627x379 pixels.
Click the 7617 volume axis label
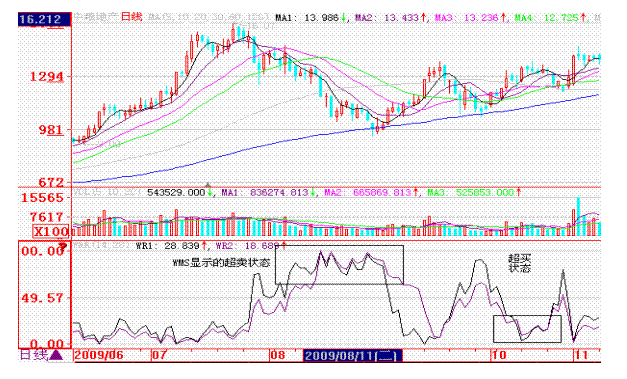click(47, 217)
